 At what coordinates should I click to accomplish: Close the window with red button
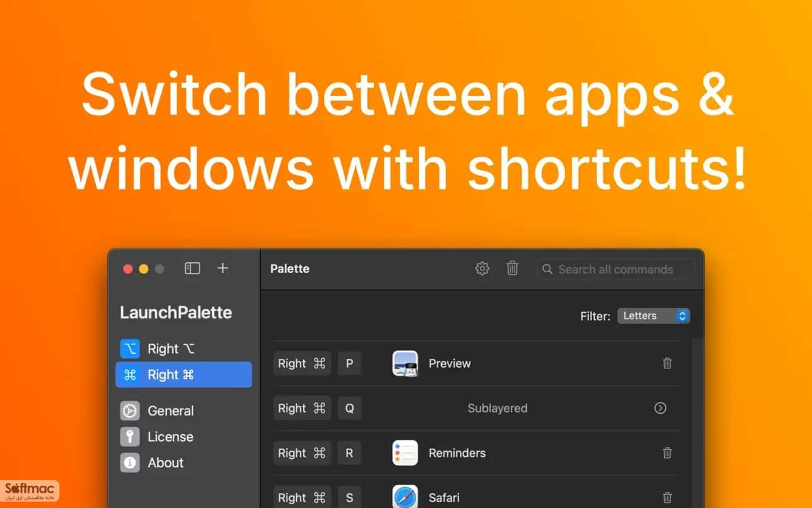click(128, 269)
